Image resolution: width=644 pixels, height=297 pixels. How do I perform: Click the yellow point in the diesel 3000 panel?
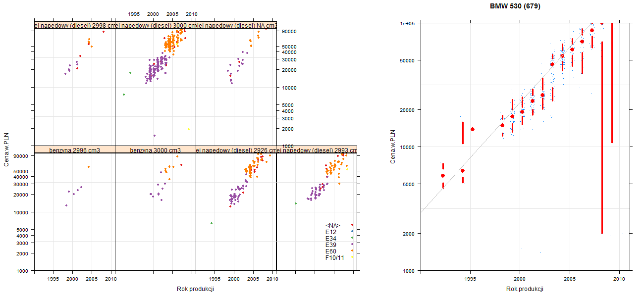[x=189, y=129]
